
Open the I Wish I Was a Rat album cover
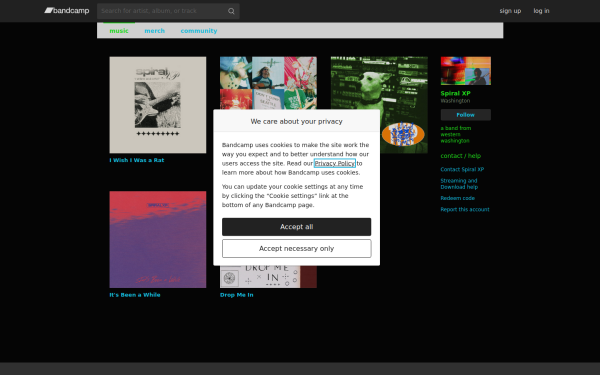tap(158, 105)
